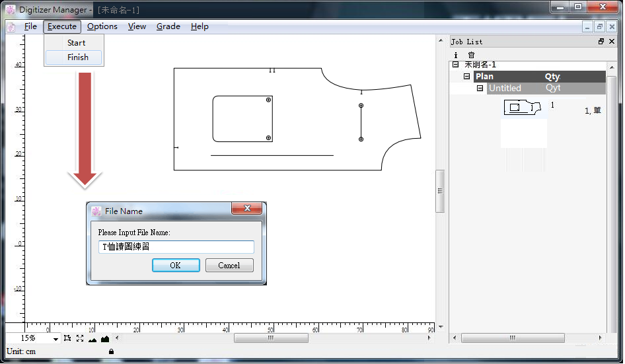Click the file name input field
The height and width of the screenshot is (364, 625).
click(176, 247)
